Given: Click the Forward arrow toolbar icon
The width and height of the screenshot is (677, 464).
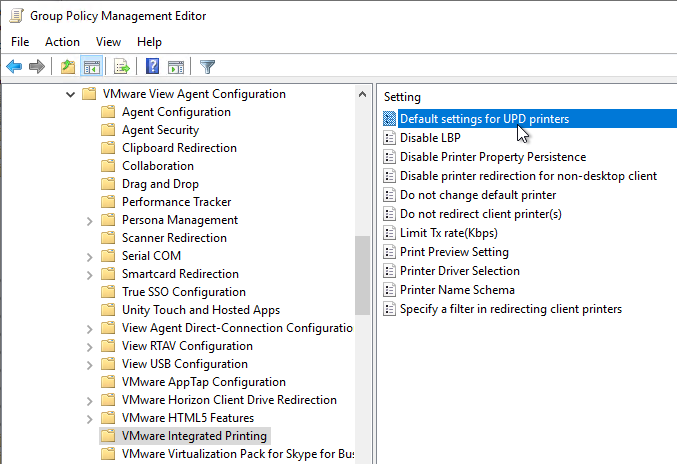Looking at the screenshot, I should (x=37, y=67).
